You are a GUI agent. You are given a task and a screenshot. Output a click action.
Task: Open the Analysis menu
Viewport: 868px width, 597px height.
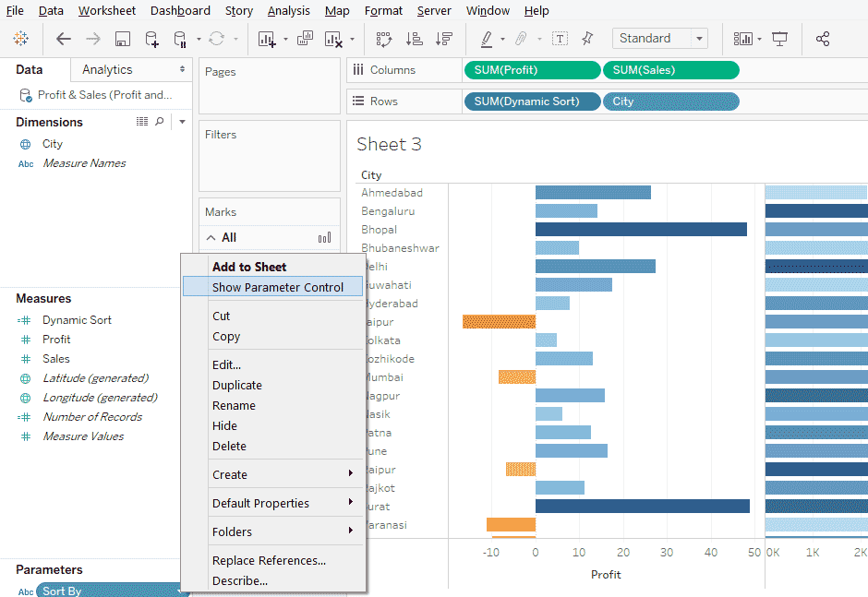pos(288,10)
